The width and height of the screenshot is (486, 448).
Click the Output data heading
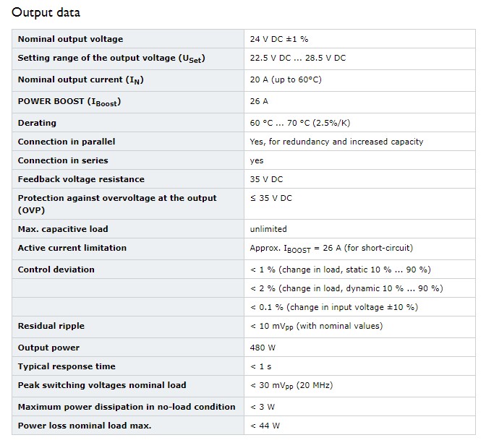46,13
